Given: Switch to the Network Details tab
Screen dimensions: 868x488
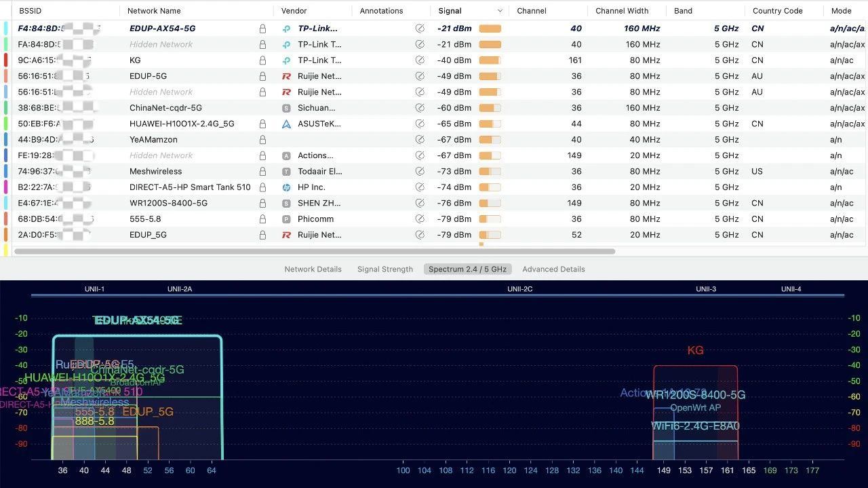Looking at the screenshot, I should [x=313, y=269].
